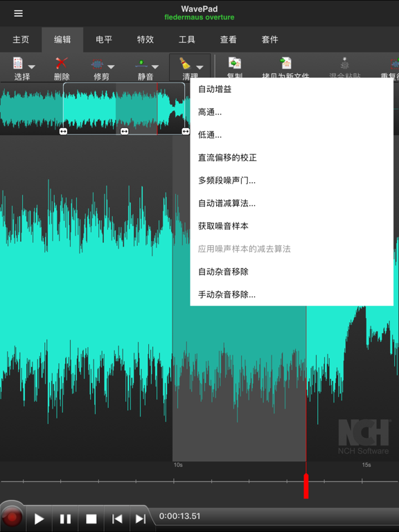The image size is (399, 532).
Task: Click the middle overview selection handle
Action: click(x=125, y=132)
